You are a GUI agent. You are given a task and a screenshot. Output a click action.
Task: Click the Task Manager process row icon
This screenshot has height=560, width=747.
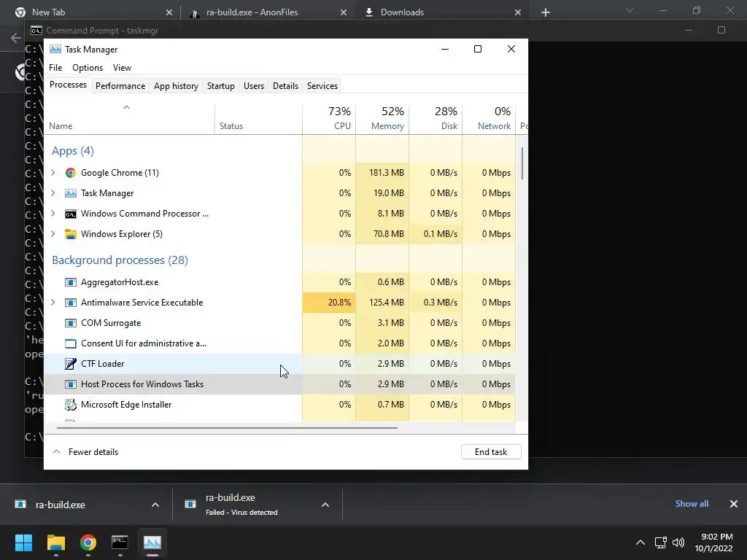point(71,193)
